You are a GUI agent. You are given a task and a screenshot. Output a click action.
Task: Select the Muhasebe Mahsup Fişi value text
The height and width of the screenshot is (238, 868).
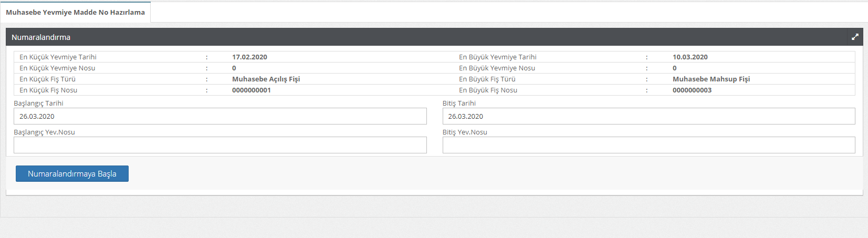click(x=711, y=79)
